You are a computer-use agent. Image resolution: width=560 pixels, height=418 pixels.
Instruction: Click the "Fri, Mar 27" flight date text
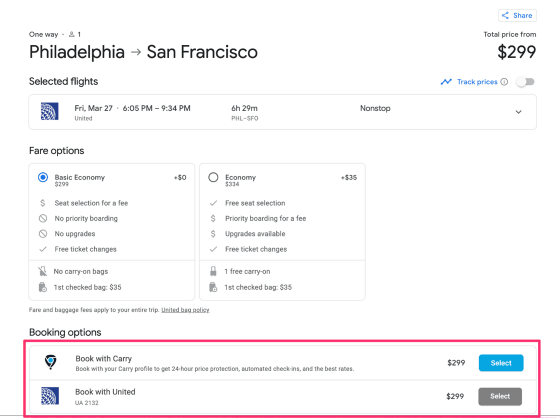pos(93,108)
